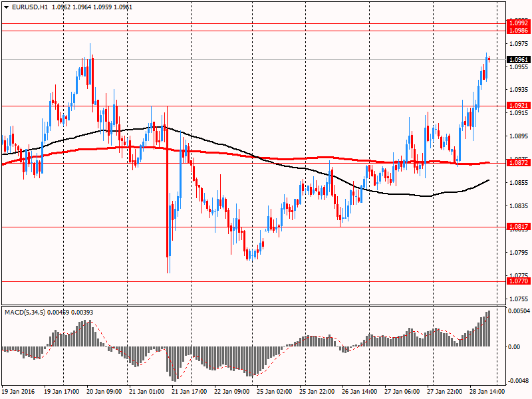532x399 pixels.
Task: Select the latest small red candle at 1.0961
Action: click(x=489, y=59)
